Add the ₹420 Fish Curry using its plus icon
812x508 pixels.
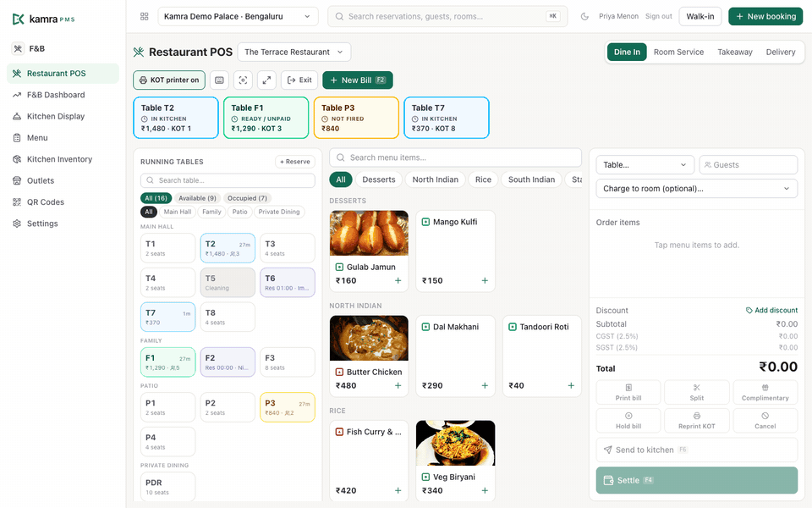[x=398, y=490]
